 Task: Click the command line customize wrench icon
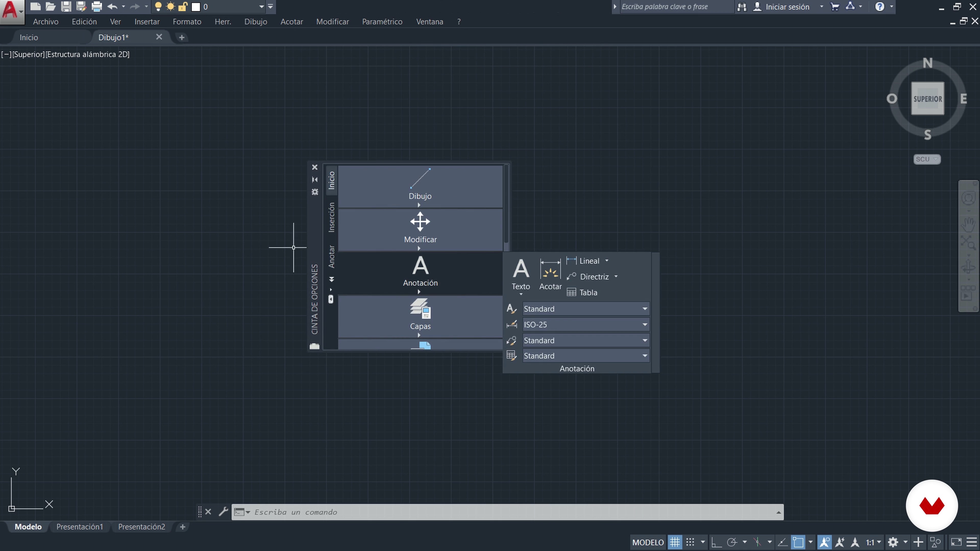point(223,512)
